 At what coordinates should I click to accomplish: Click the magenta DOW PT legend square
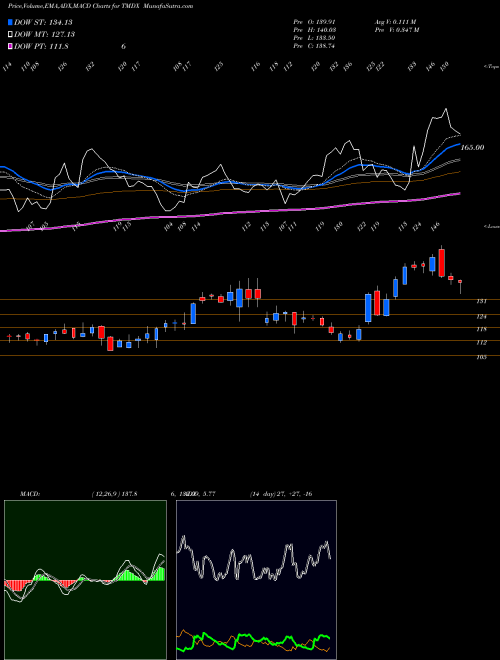[10, 46]
